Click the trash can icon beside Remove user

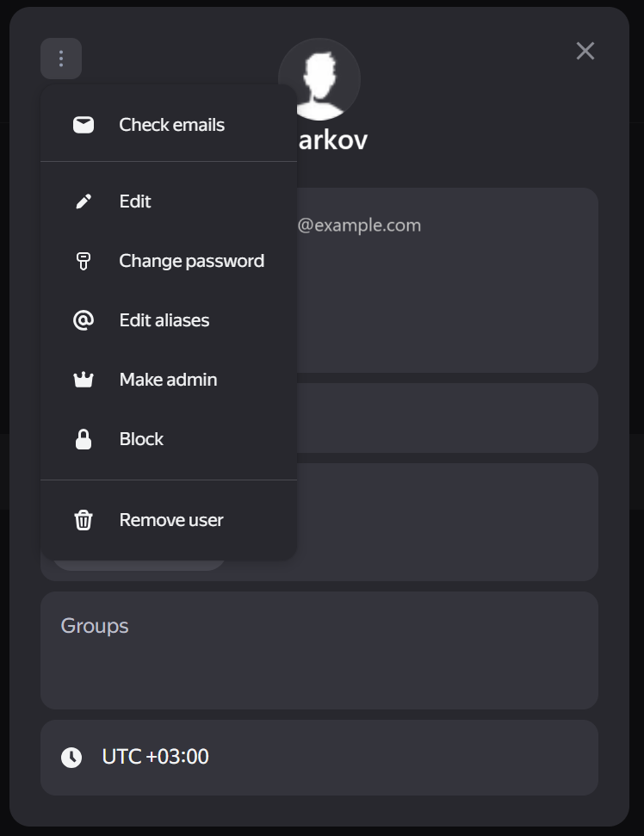tap(84, 520)
